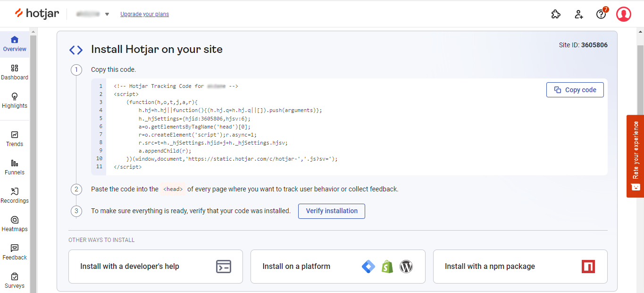
Task: Click the npm logo icon
Action: 588,267
